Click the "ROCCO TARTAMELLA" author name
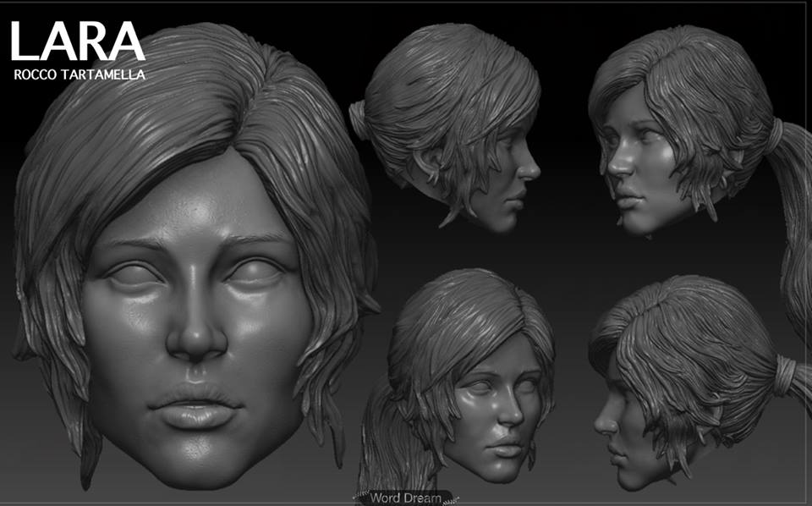Image resolution: width=812 pixels, height=506 pixels. (x=80, y=74)
